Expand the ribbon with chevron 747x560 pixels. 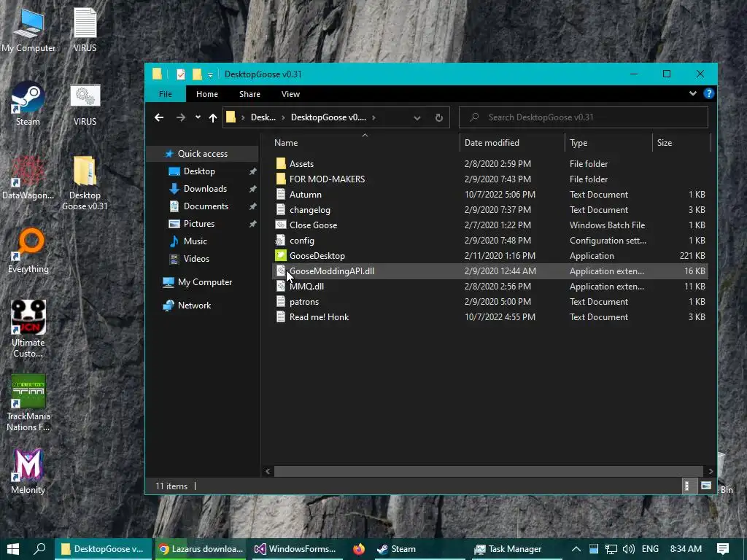point(693,94)
